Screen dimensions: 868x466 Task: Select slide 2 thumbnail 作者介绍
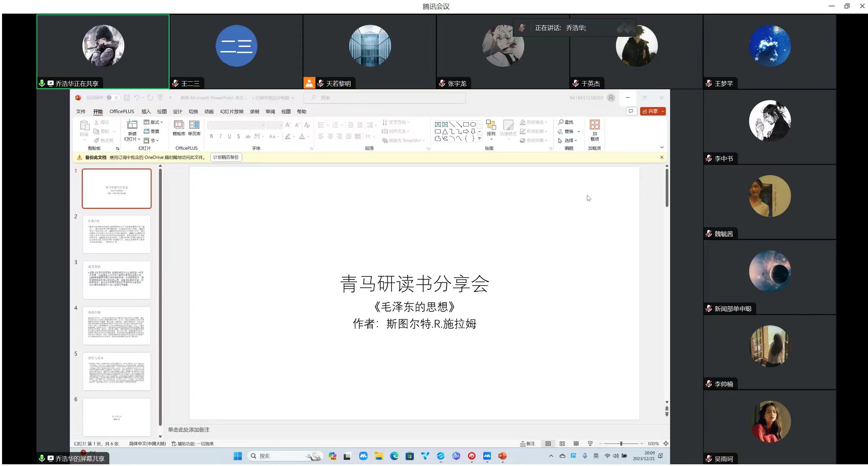click(x=117, y=234)
